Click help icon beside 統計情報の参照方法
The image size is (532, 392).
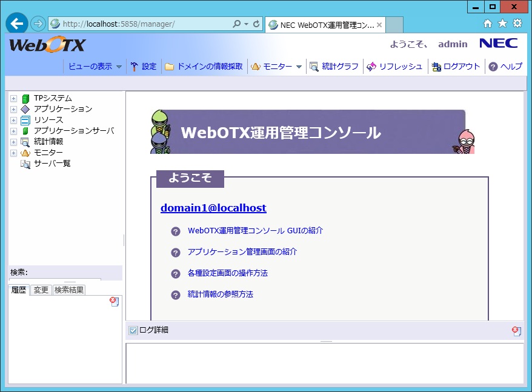point(175,295)
